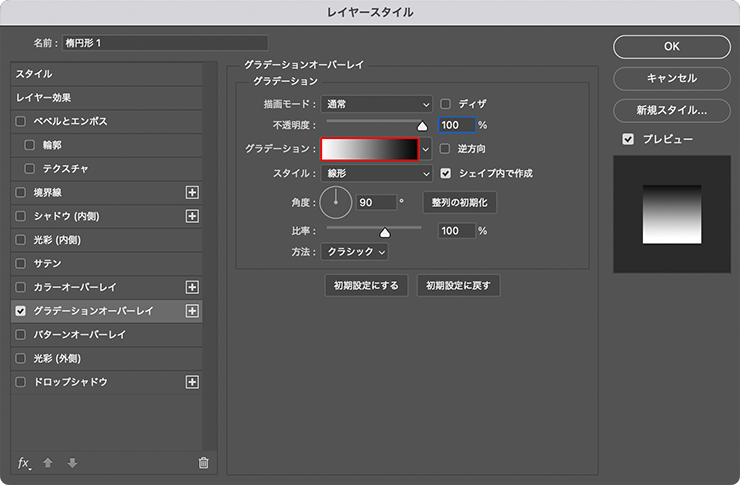Screen dimensions: 740x485
Task: Toggle the 逆方向 checkbox
Action: coord(446,149)
